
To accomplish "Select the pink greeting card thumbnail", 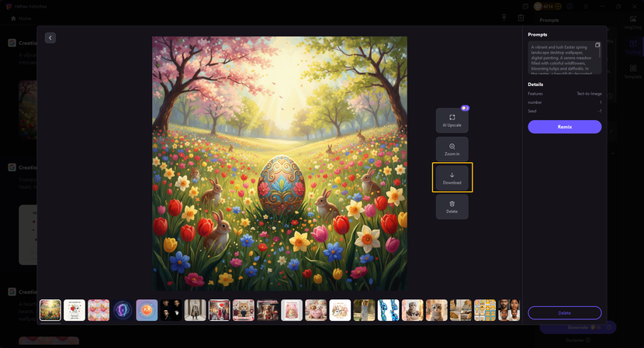I will tap(292, 310).
